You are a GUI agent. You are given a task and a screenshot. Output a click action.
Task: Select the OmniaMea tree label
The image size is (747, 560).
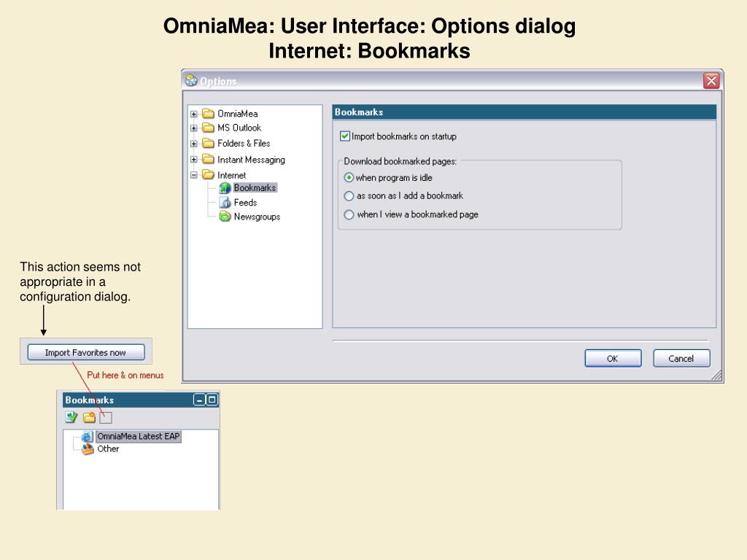click(237, 113)
